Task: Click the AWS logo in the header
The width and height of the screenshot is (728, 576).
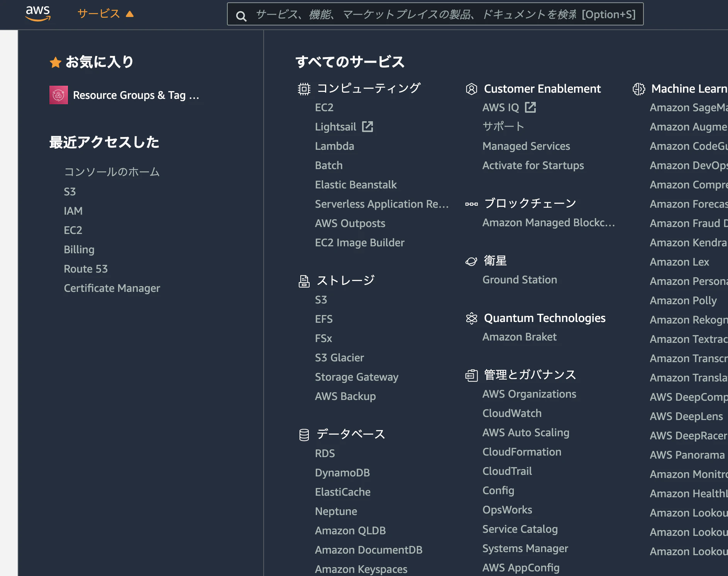Action: [x=38, y=14]
